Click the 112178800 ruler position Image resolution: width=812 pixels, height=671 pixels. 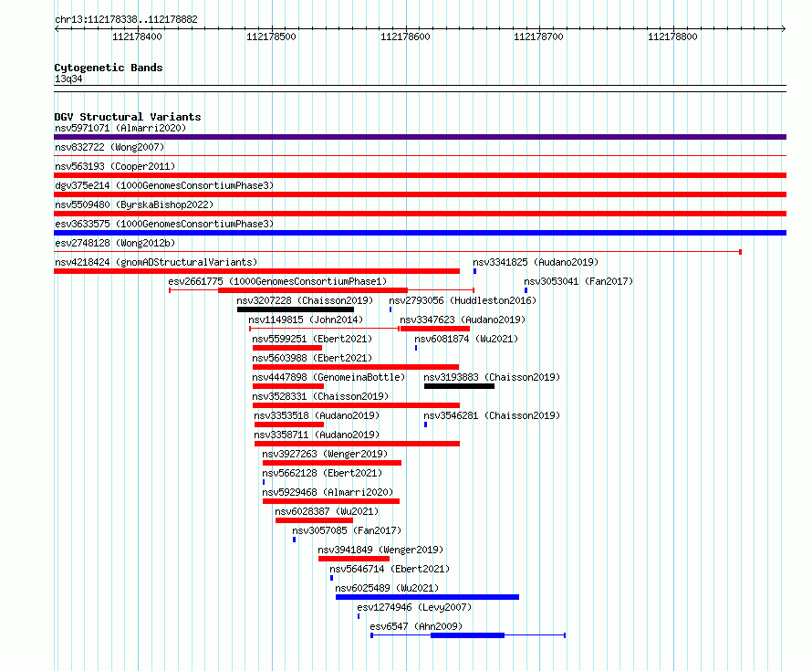672,37
